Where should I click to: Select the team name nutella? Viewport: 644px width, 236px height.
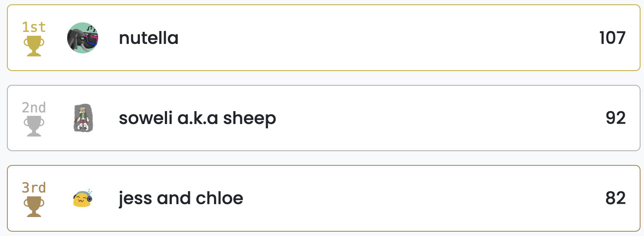click(x=149, y=38)
